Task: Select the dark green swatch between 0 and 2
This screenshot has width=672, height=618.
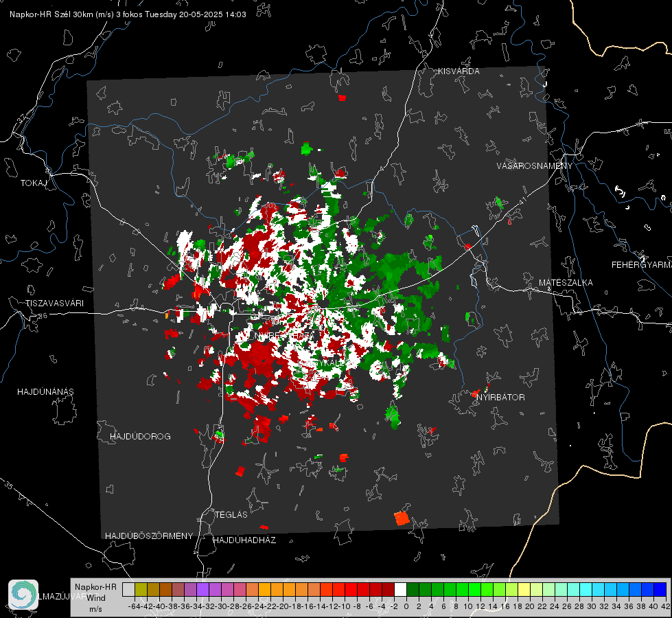Action: pos(413,590)
